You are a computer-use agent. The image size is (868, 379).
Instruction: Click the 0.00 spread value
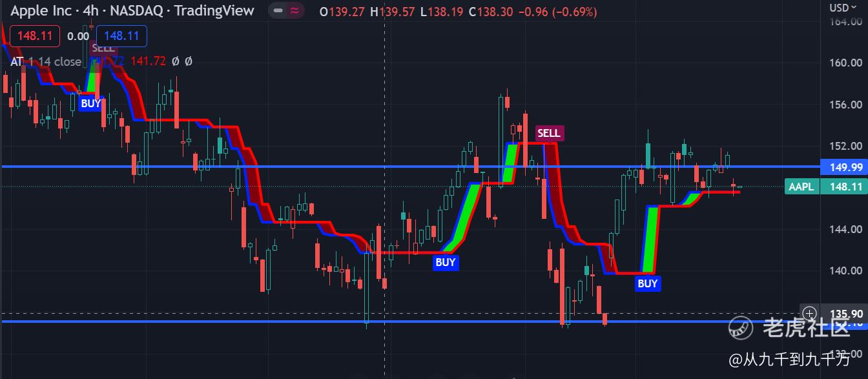click(x=78, y=36)
